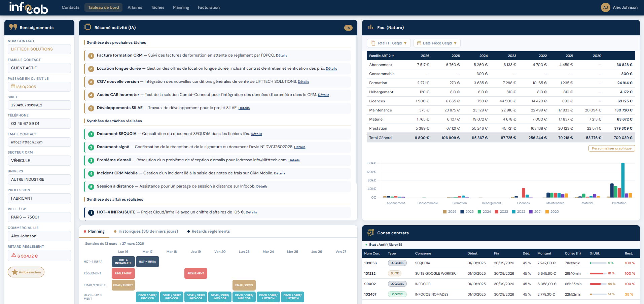Click the star icon on Ambassadeur badge

15,272
